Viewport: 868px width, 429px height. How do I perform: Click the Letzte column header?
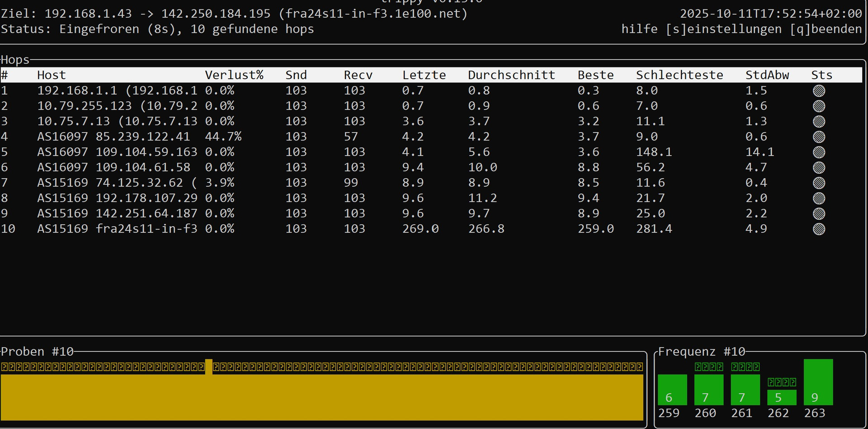[x=424, y=75]
